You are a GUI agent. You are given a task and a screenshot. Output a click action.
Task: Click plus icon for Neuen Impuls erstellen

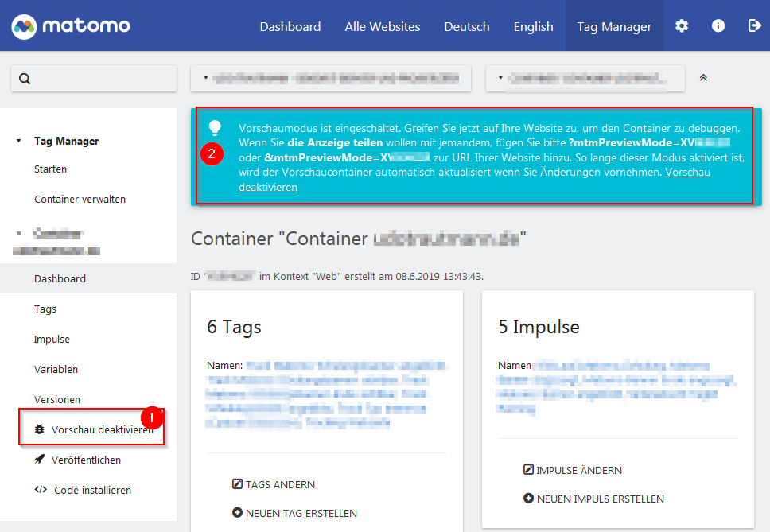point(528,498)
